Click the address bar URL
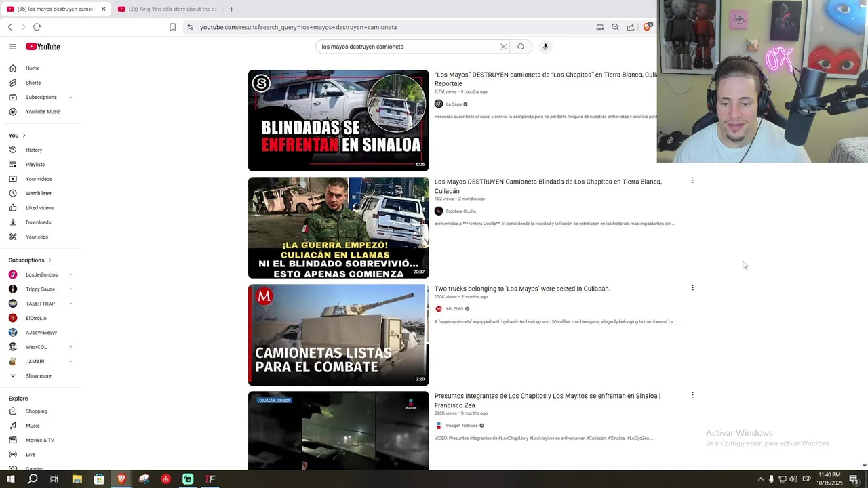 point(298,27)
